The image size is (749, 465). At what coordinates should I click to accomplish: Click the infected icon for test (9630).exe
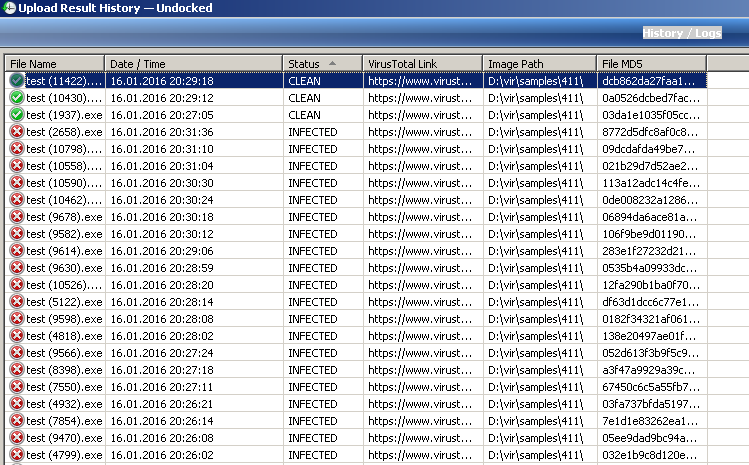point(17,268)
